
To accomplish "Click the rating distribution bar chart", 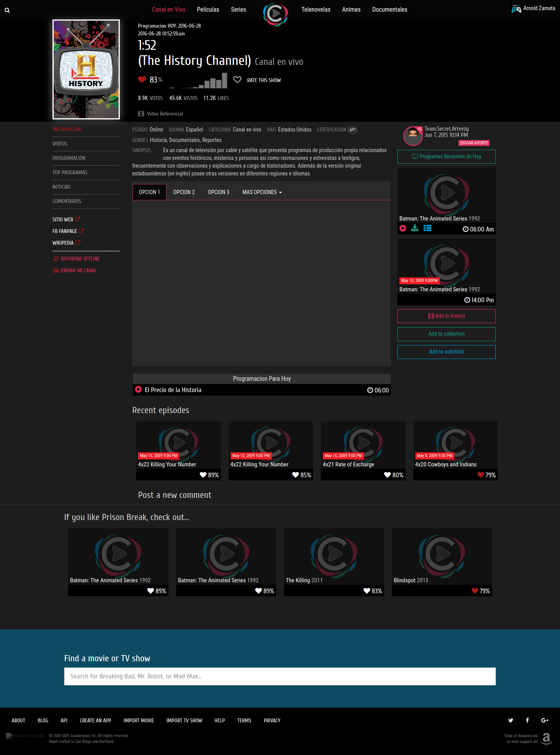I will tap(198, 81).
